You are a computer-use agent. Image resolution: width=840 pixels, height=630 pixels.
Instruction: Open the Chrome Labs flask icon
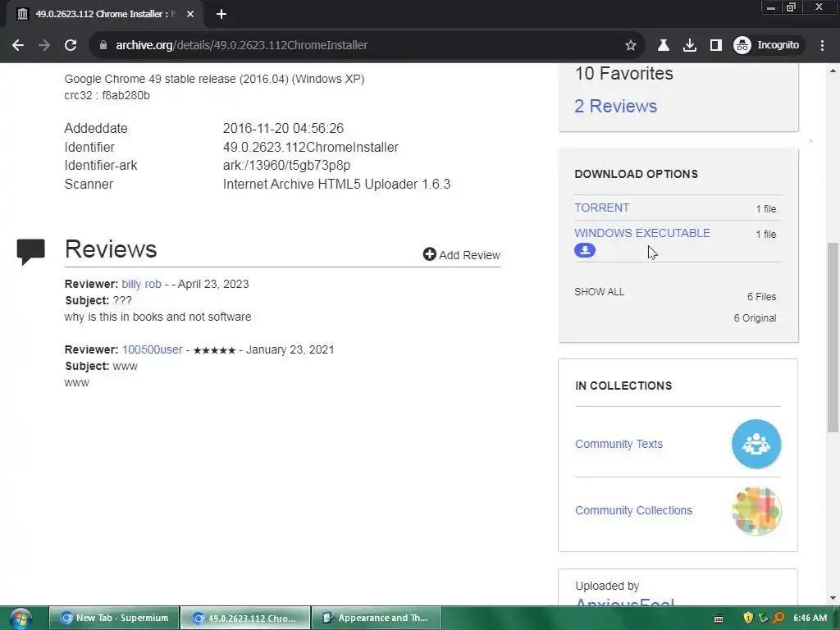click(663, 45)
